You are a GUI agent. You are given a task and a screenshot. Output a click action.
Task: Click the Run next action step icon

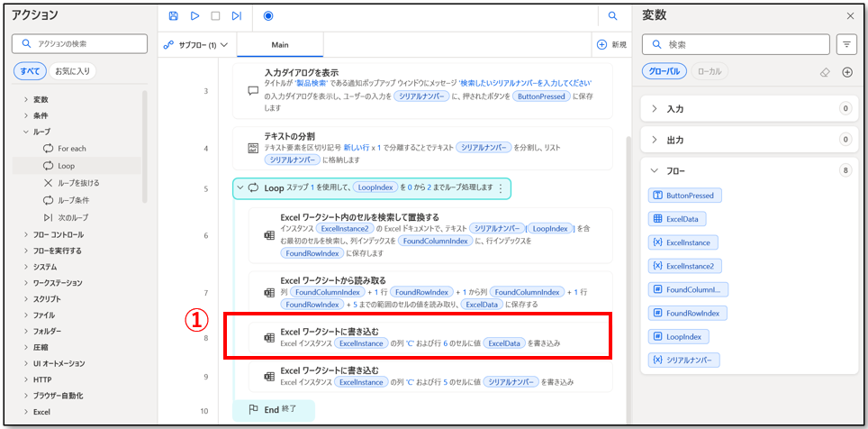pyautogui.click(x=236, y=15)
